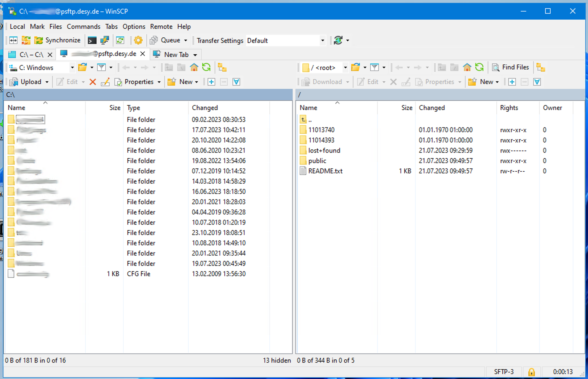This screenshot has width=588, height=379.
Task: Expand the remote root path dropdown
Action: 345,67
